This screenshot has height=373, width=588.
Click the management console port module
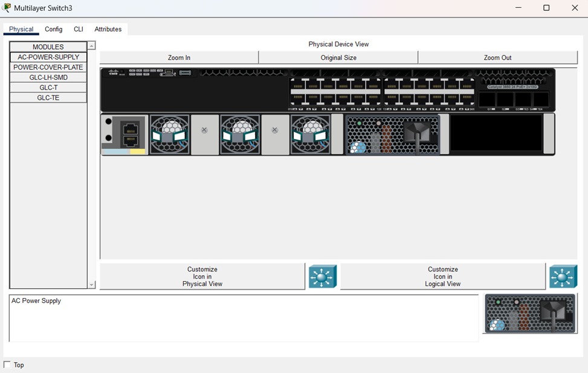[x=125, y=134]
